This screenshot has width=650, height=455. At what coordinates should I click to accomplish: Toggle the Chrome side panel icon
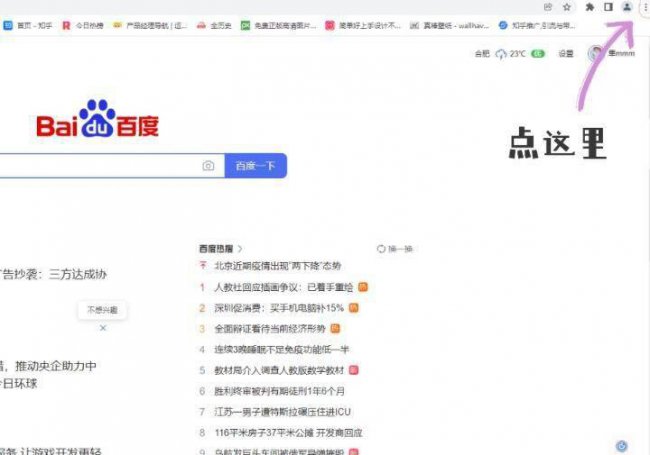(608, 7)
